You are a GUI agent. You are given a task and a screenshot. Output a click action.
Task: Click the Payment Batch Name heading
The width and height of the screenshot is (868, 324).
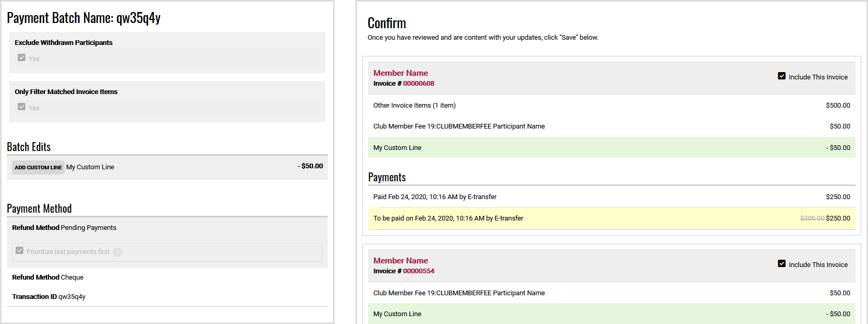[x=84, y=17]
